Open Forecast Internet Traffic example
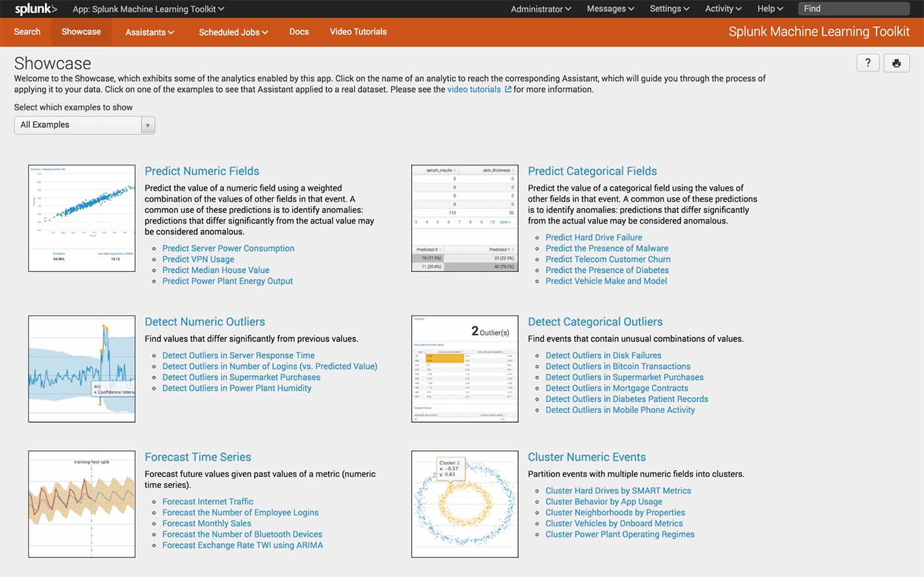 [x=208, y=502]
